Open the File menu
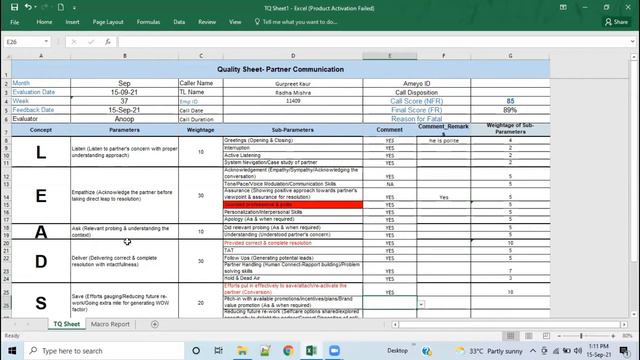 [x=15, y=22]
